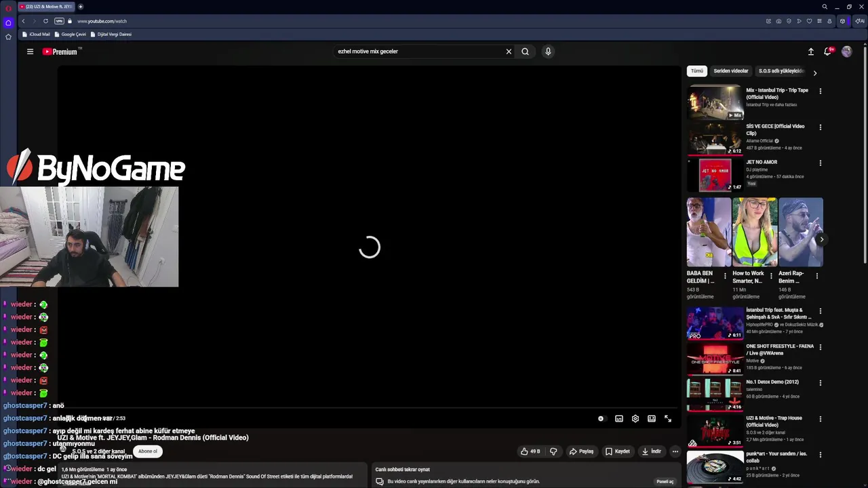Viewport: 868px width, 488px height.
Task: Take snapshot with camera icon
Action: [778, 21]
